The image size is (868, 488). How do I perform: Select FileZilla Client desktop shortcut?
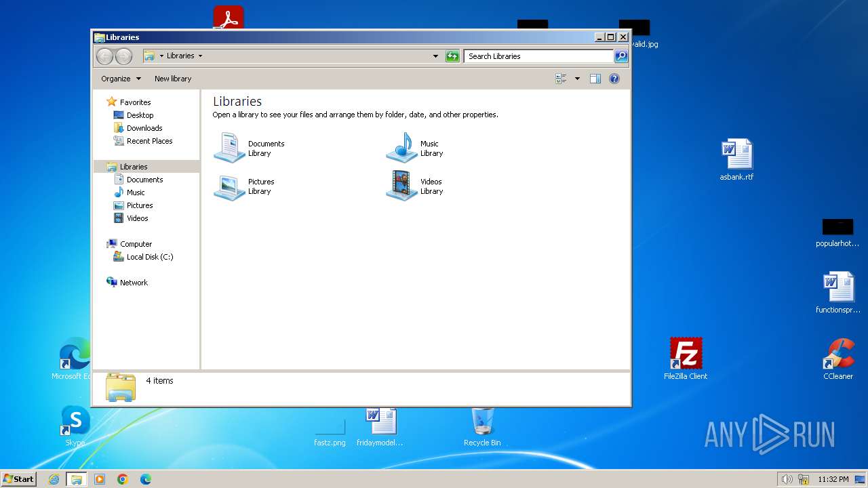click(686, 359)
